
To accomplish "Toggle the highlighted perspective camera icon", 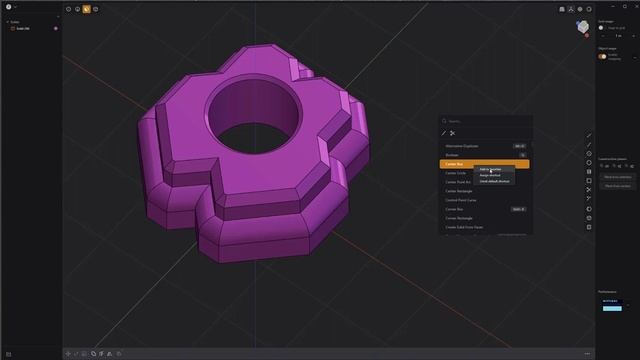I will [x=571, y=9].
